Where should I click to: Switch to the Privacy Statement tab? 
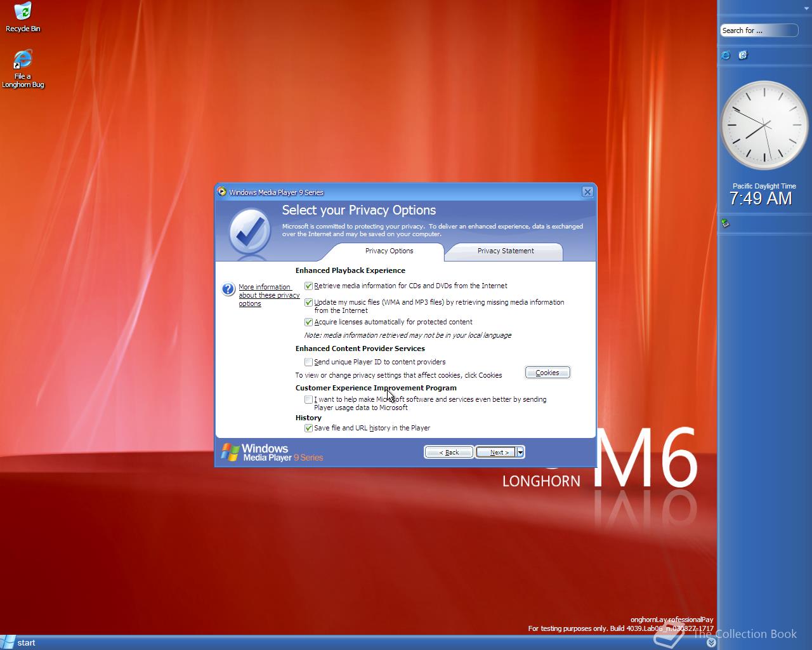click(x=505, y=251)
